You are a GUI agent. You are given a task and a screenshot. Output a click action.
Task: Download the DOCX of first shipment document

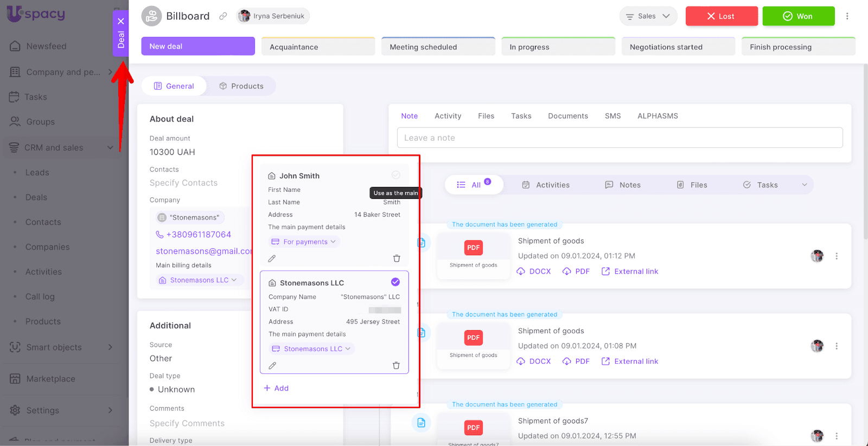[534, 272]
